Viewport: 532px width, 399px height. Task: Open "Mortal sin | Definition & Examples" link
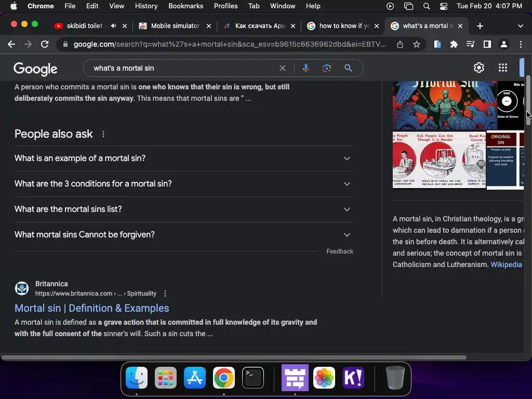pos(91,308)
